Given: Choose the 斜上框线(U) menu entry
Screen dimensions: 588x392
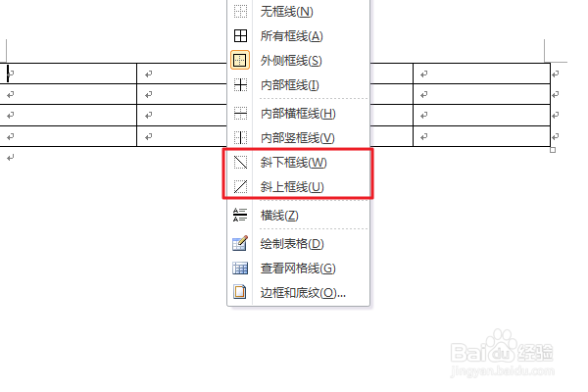Looking at the screenshot, I should tap(292, 187).
